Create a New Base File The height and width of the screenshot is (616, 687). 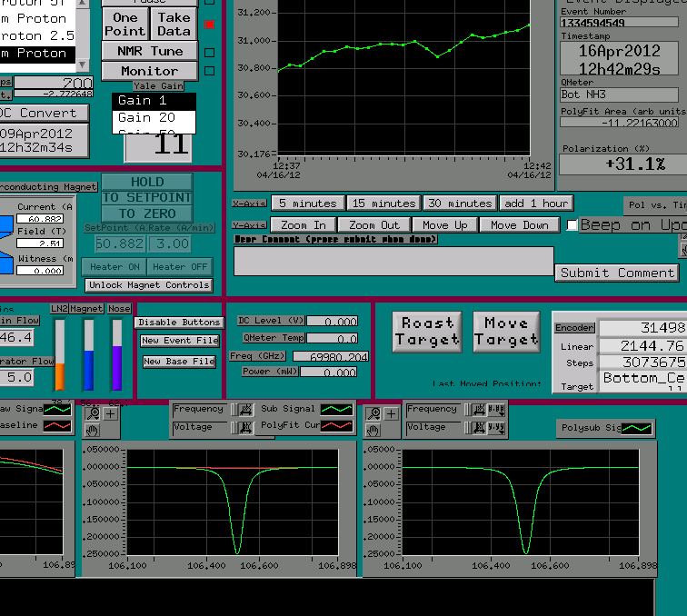179,362
